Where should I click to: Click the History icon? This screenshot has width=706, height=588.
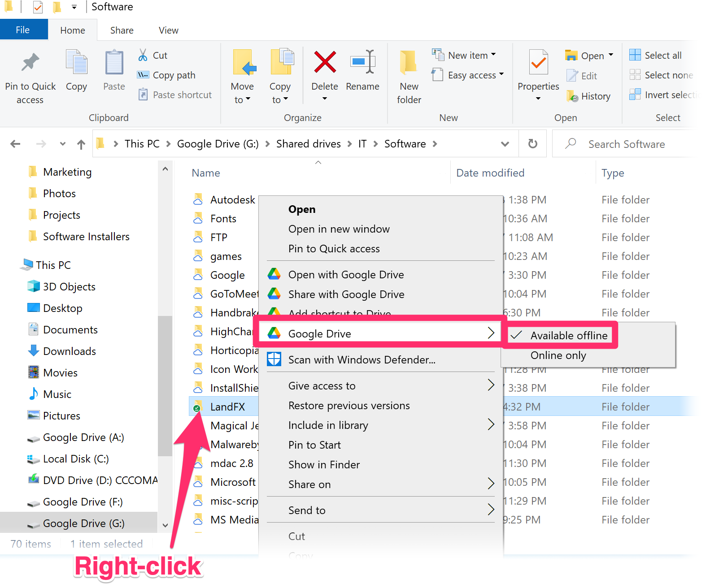point(572,96)
